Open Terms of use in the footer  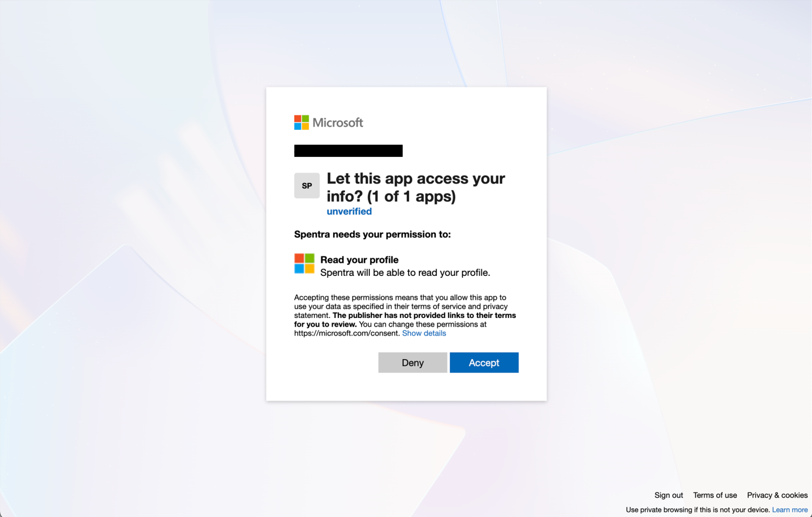[715, 495]
